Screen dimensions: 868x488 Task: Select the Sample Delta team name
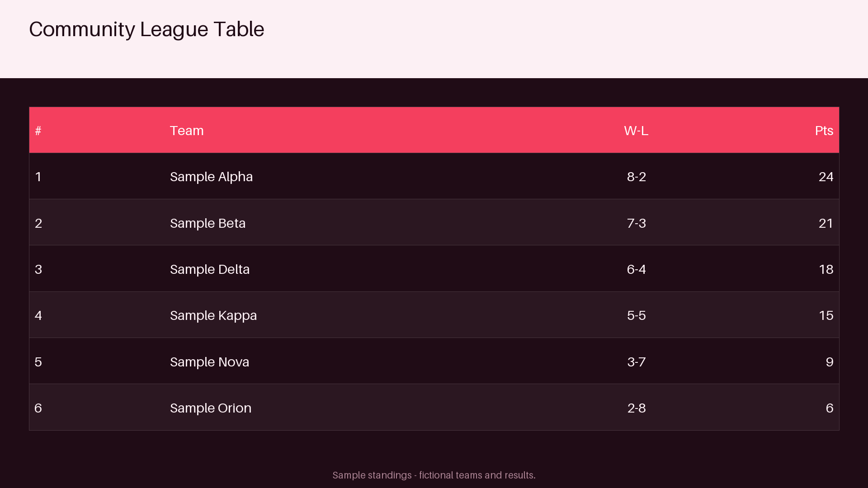210,269
